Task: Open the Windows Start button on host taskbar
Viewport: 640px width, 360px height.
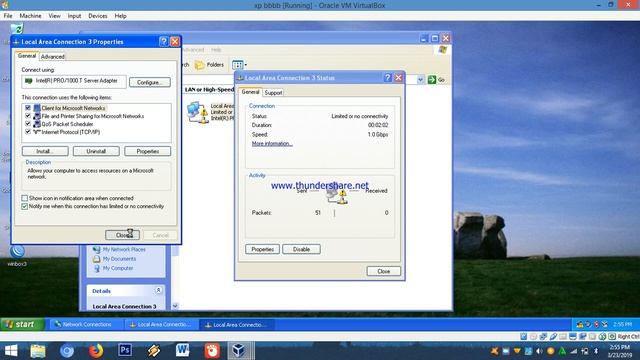Action: pos(11,351)
